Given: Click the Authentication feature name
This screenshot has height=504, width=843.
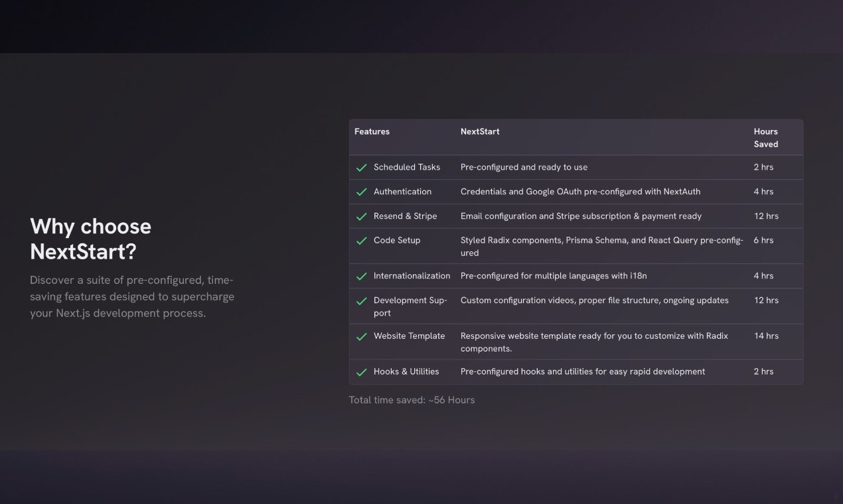Looking at the screenshot, I should pyautogui.click(x=402, y=192).
